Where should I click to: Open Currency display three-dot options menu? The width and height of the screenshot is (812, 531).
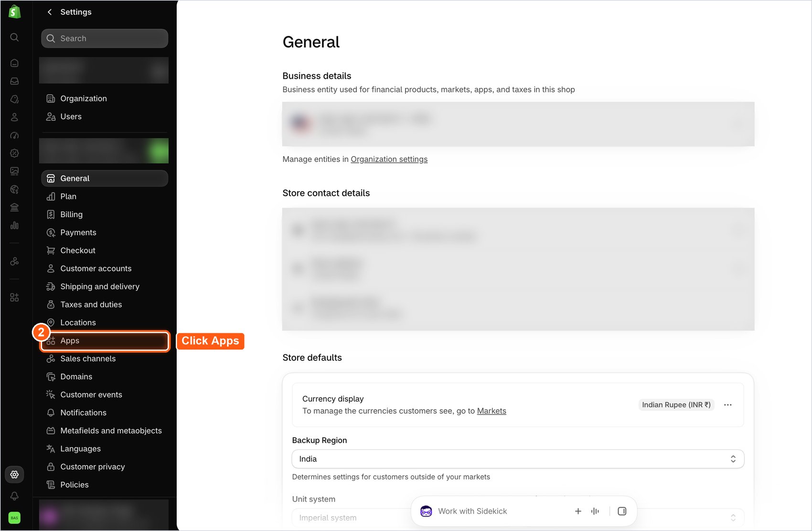[727, 405]
